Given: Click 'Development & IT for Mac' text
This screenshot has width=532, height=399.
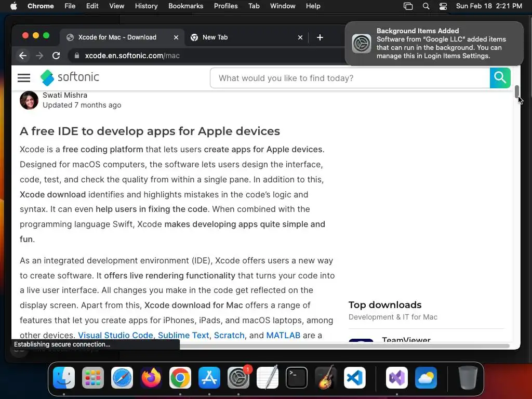Looking at the screenshot, I should coord(393,317).
